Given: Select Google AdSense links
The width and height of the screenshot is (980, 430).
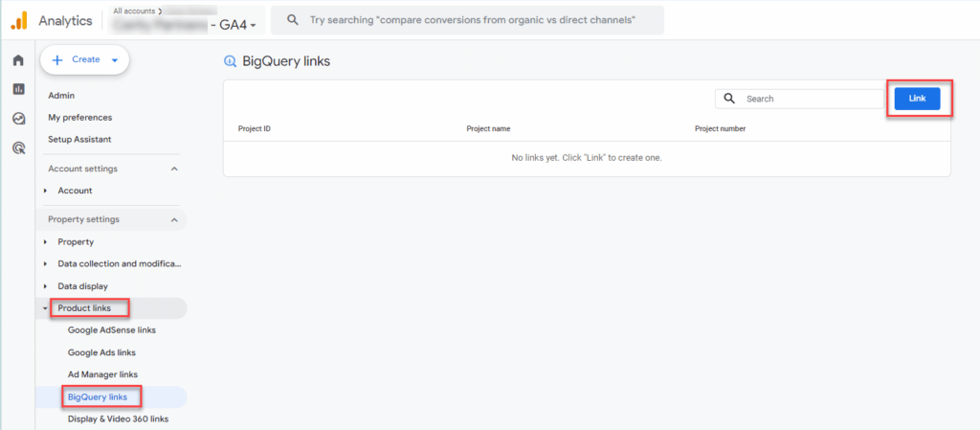Looking at the screenshot, I should click(112, 330).
